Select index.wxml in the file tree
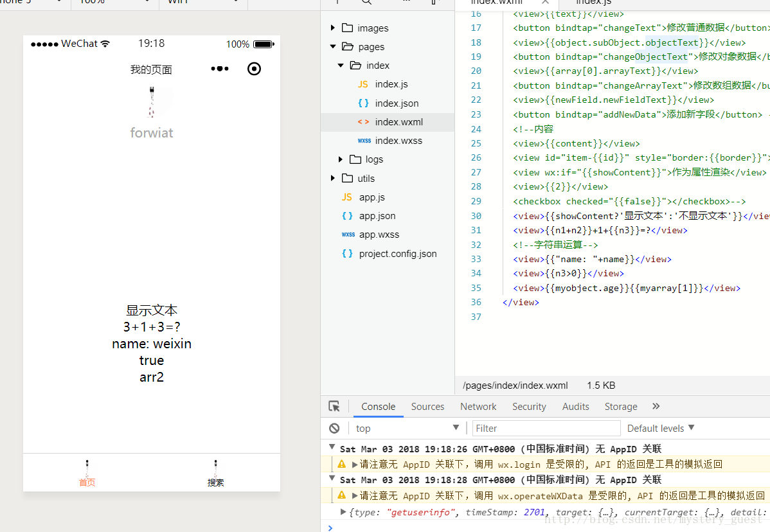 tap(388, 121)
